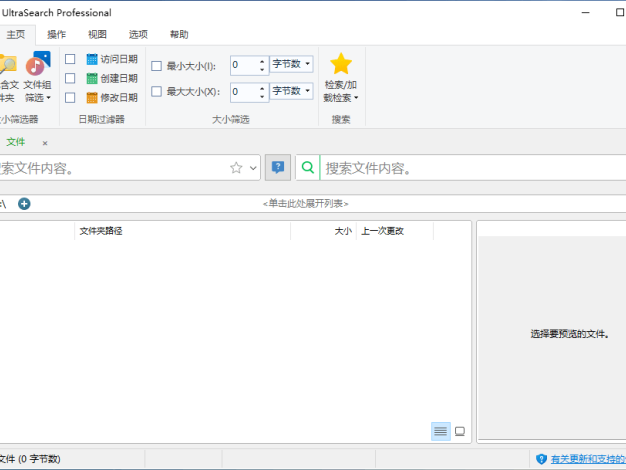This screenshot has height=470, width=626.
Task: Open the search history chevron in left search box
Action: tap(253, 168)
